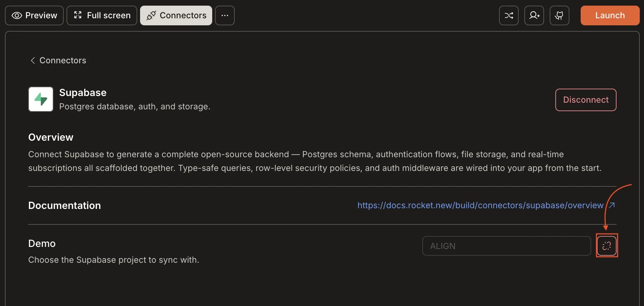The height and width of the screenshot is (306, 644).
Task: Click the Connectors plug icon
Action: point(151,15)
